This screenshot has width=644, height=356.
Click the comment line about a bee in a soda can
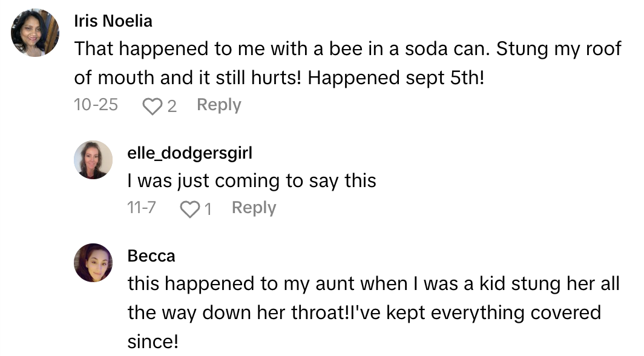(x=347, y=49)
